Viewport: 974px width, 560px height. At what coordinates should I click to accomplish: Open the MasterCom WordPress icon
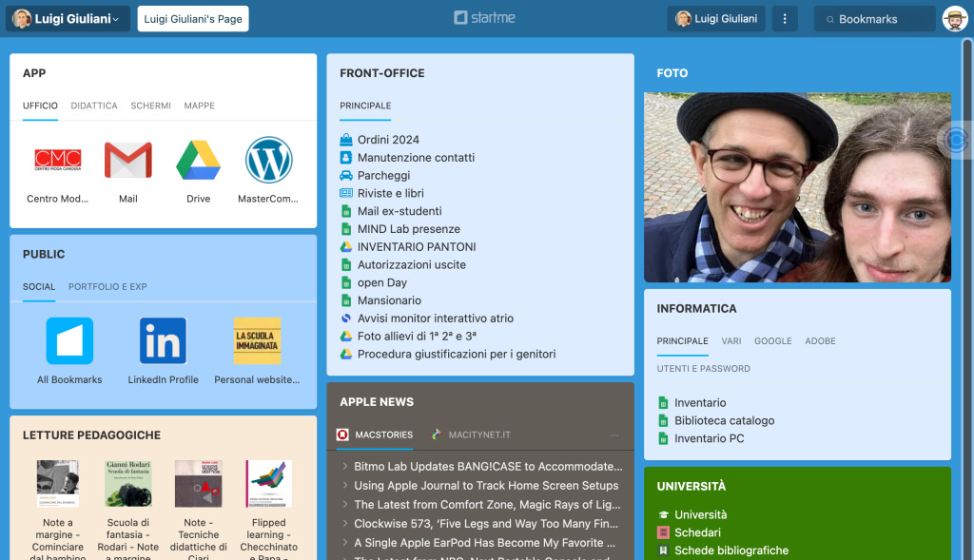pyautogui.click(x=268, y=160)
